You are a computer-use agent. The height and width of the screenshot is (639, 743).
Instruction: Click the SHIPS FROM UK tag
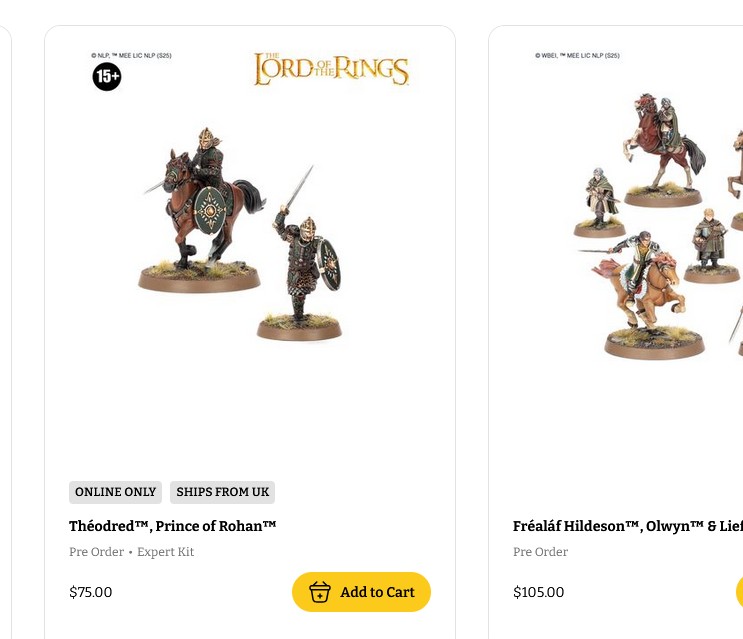[x=222, y=492]
